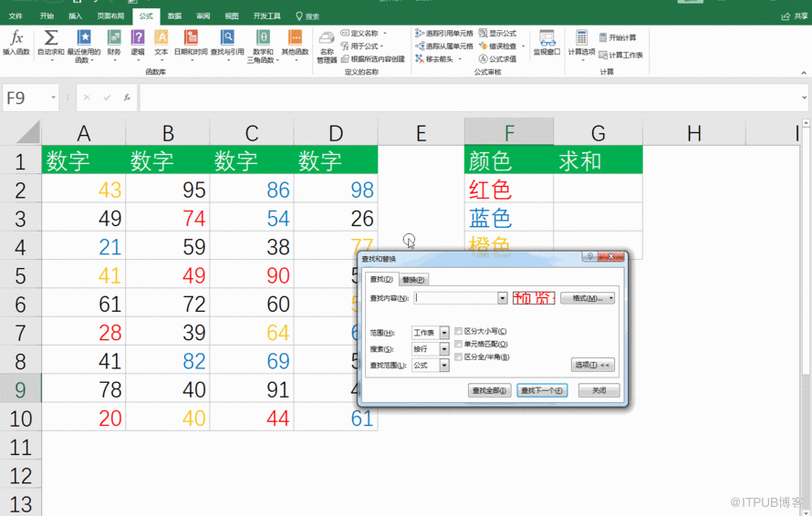This screenshot has width=812, height=516.
Task: Click the 查找与引用 lookup functions icon
Action: tap(227, 38)
